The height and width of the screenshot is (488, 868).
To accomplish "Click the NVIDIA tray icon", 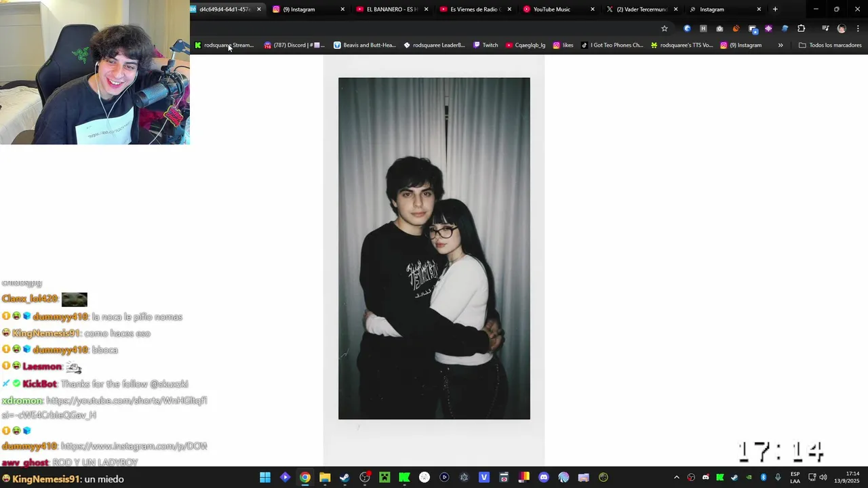I will [749, 477].
